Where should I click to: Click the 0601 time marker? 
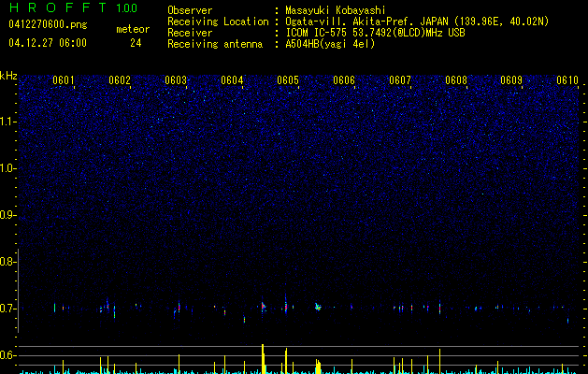tap(64, 80)
